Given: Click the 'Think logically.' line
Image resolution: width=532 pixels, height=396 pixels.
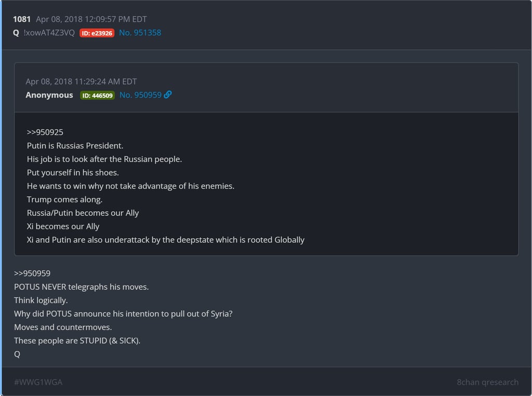Looking at the screenshot, I should pyautogui.click(x=41, y=300).
